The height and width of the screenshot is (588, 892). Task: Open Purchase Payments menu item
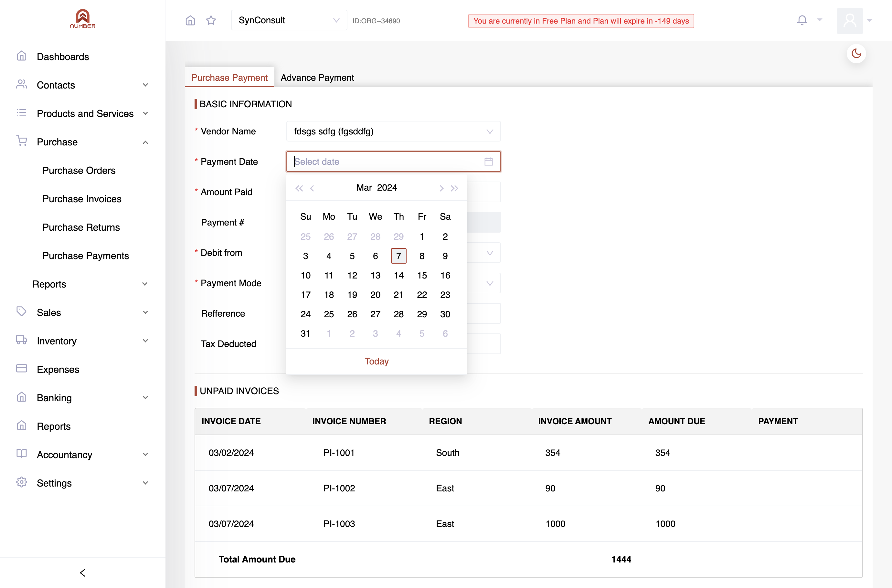tap(86, 256)
